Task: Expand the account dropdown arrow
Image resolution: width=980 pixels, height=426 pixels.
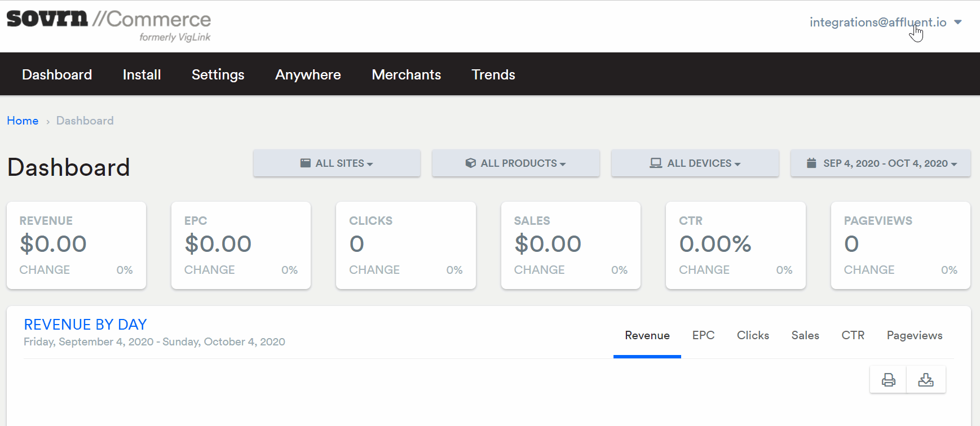Action: 958,23
